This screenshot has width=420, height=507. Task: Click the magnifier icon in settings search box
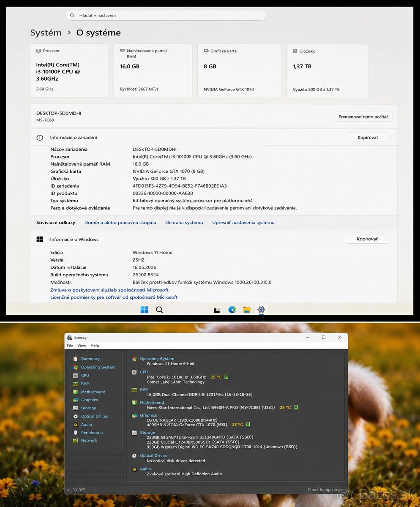coord(73,15)
